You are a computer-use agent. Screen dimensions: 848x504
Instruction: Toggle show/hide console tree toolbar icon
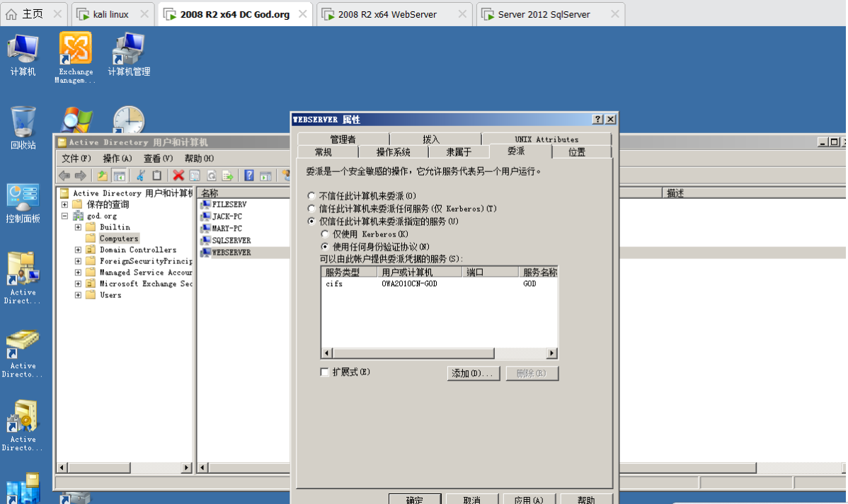click(119, 176)
